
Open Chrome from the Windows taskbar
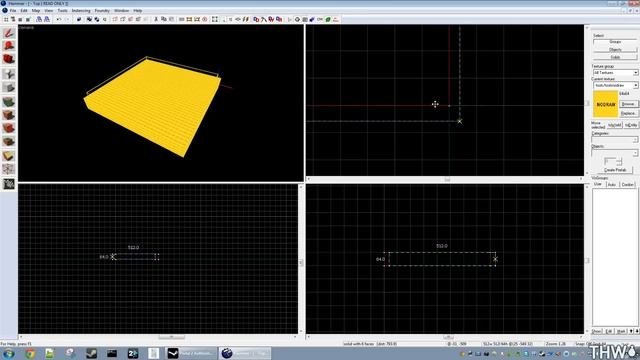[x=29, y=353]
